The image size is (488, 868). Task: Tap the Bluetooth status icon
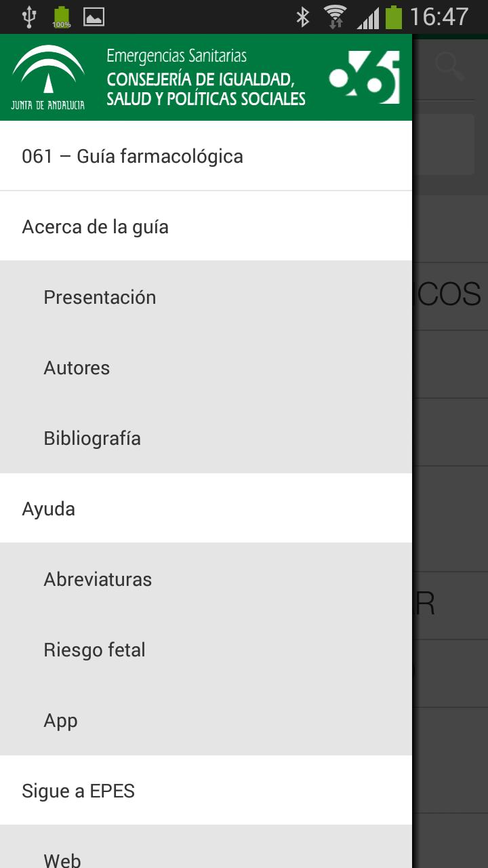(x=303, y=16)
